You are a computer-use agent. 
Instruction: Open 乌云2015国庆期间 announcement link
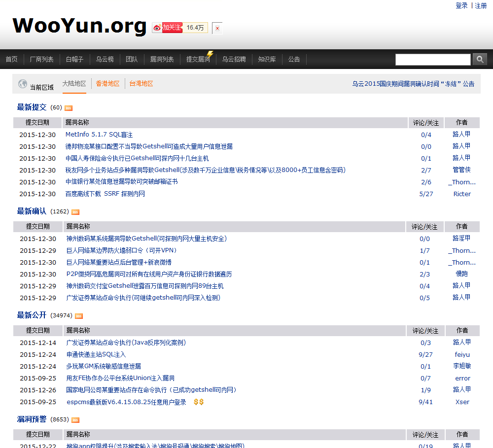413,84
